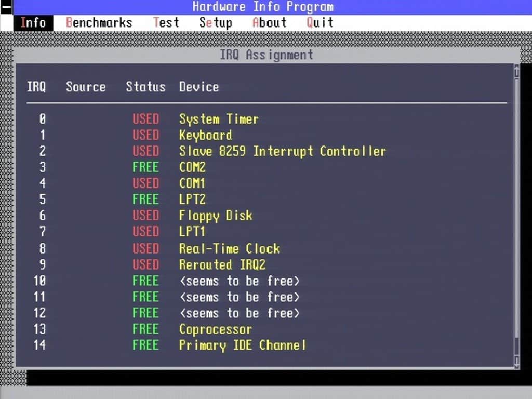Screen dimensions: 532x399
Task: Click the Device column header
Action: tap(199, 87)
